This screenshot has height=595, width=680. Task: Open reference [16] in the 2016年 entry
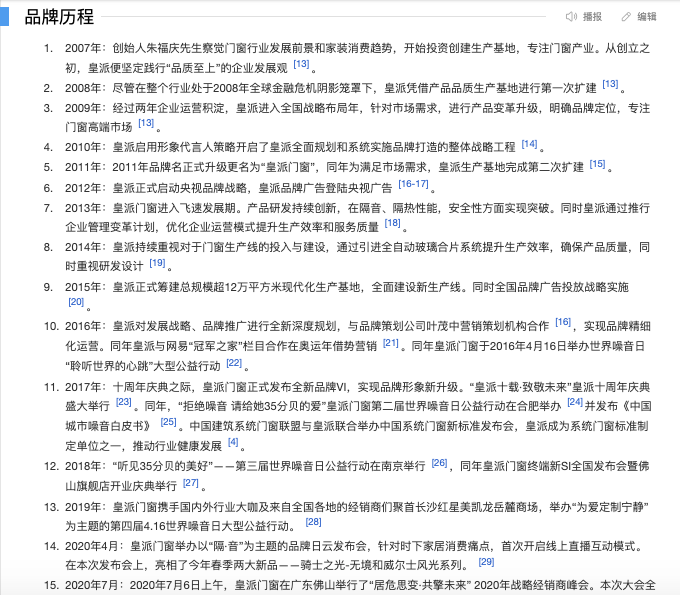pyautogui.click(x=563, y=322)
